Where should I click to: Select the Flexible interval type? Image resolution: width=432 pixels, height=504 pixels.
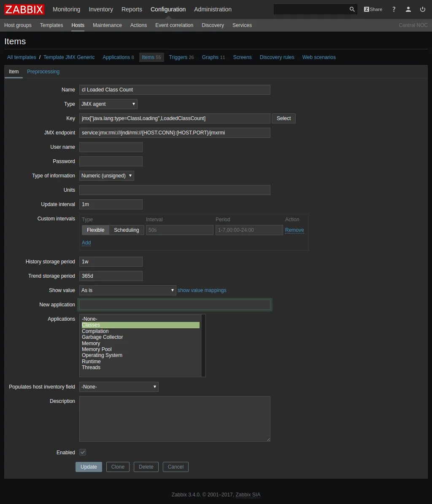point(95,230)
